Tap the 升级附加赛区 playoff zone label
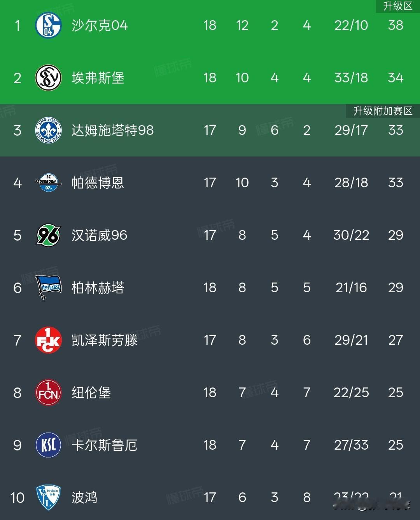Screen dimensions: 420x520 coord(383,111)
